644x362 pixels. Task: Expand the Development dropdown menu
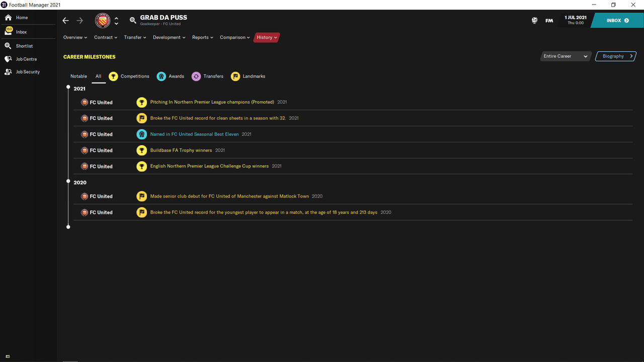(169, 37)
